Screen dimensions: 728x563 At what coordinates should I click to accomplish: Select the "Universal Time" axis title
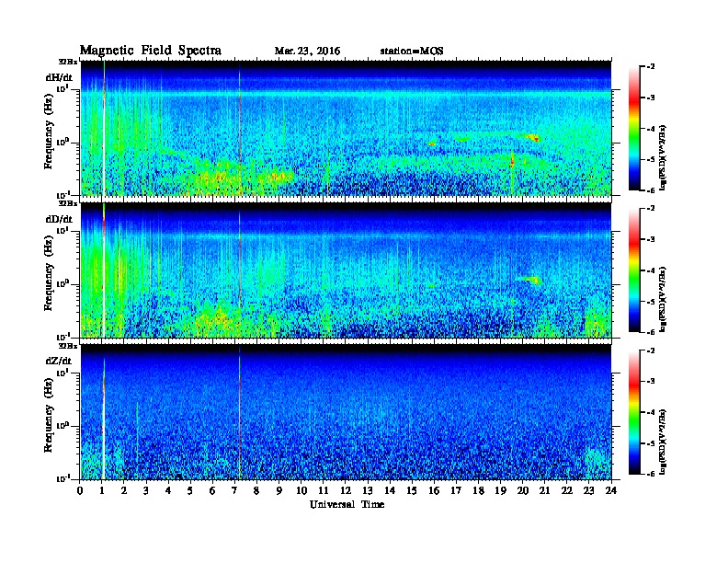tap(347, 504)
